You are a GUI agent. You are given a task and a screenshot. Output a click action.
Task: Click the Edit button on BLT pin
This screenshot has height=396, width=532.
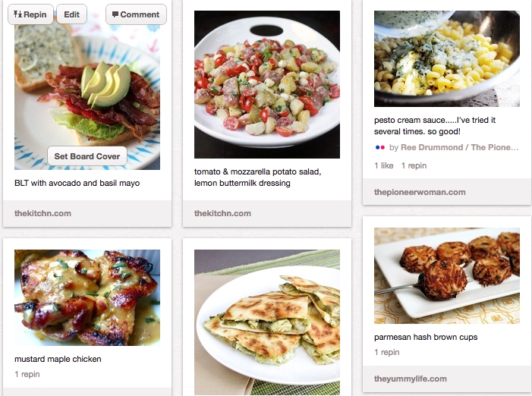[71, 14]
